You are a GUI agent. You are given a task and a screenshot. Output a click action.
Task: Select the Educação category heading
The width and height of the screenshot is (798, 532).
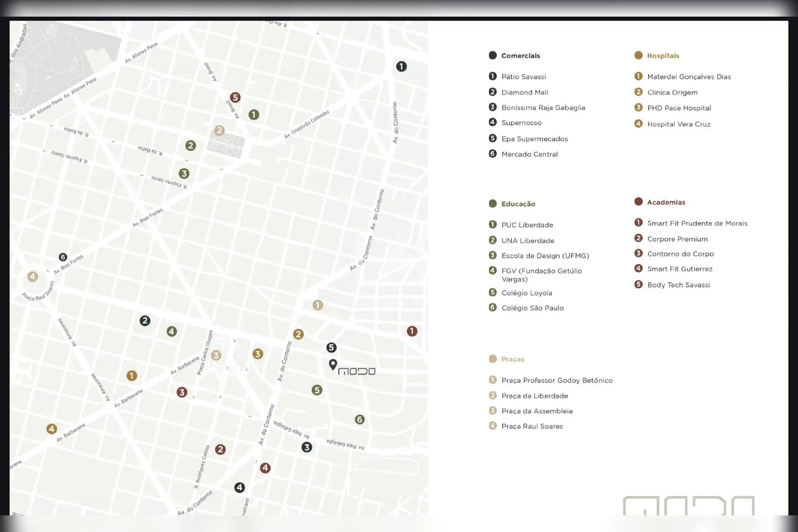518,204
